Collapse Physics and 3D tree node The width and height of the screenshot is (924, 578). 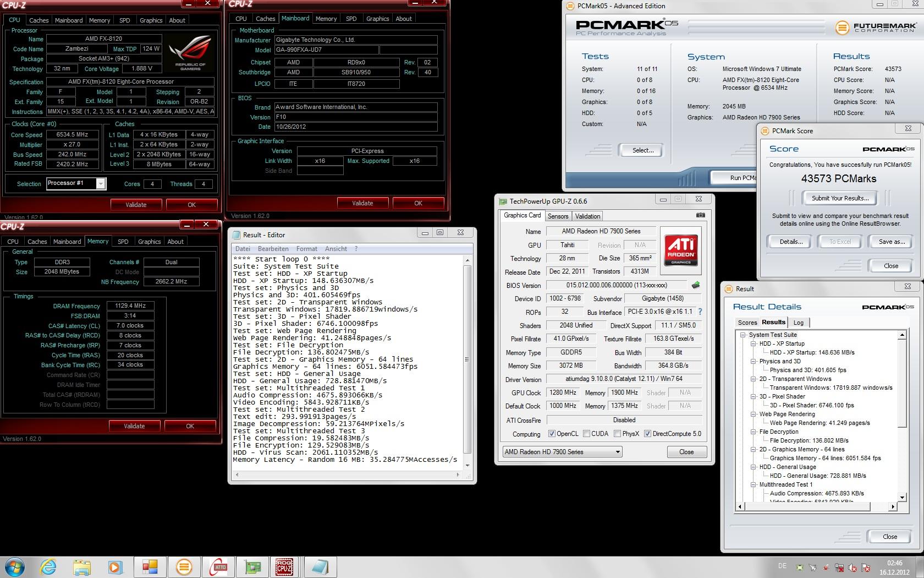(754, 361)
